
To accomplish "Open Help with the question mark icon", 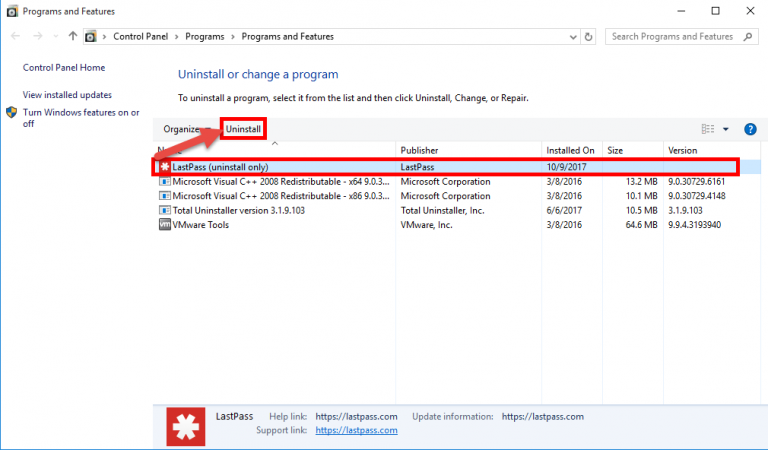I will [750, 129].
